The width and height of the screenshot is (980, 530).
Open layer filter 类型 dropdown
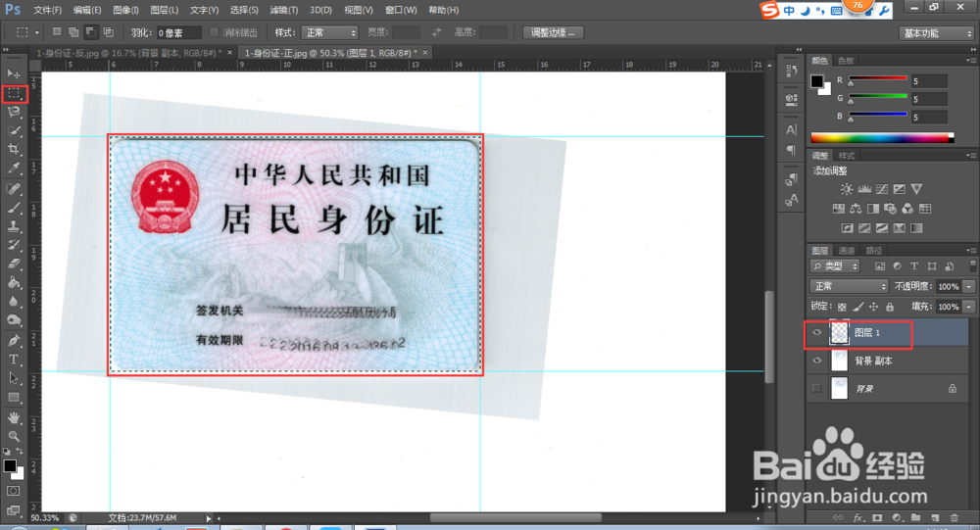click(835, 266)
